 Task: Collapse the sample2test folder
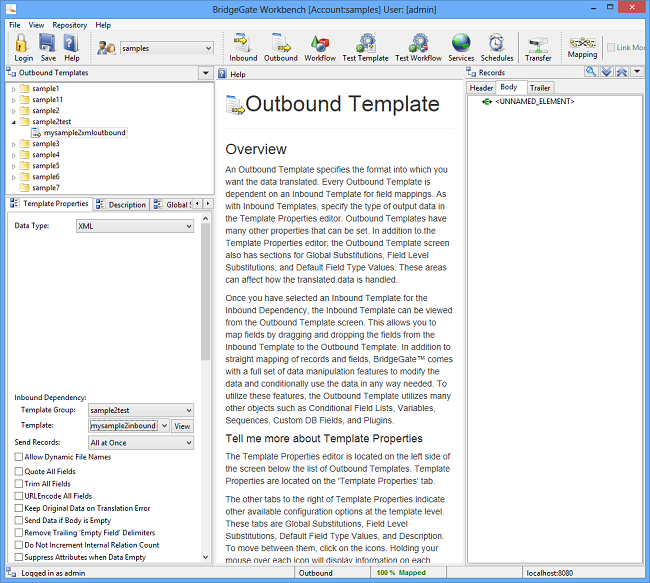coord(14,122)
